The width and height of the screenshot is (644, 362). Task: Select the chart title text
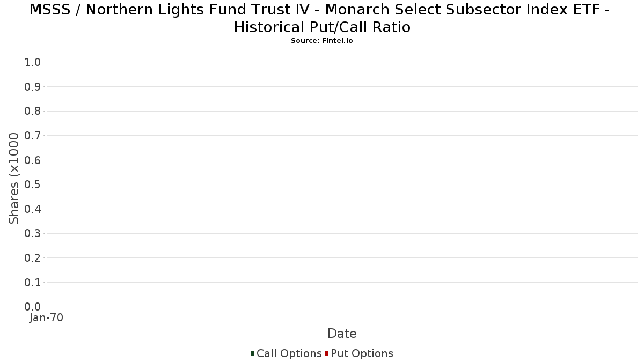point(322,18)
